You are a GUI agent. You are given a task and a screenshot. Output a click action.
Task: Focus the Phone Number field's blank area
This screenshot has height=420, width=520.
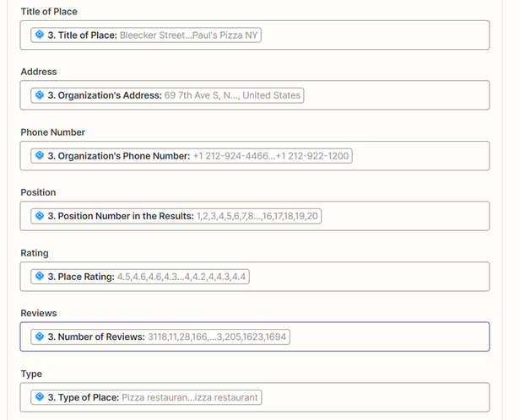pos(422,156)
